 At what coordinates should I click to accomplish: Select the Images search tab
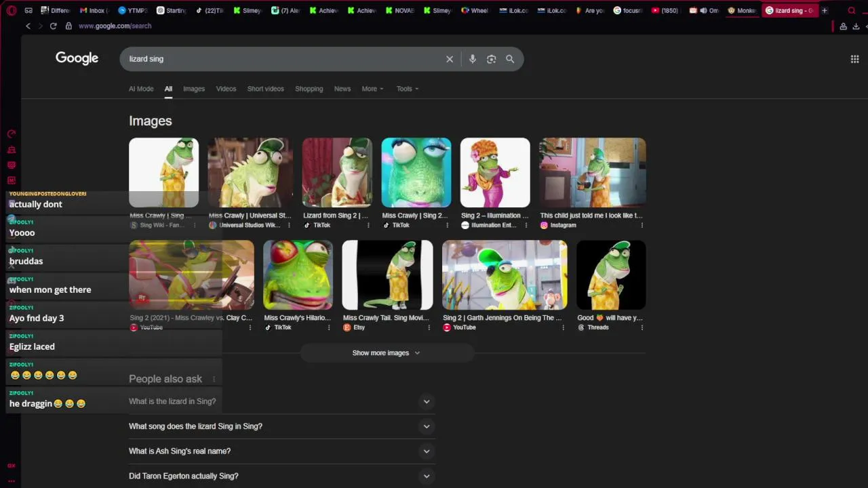click(x=194, y=89)
